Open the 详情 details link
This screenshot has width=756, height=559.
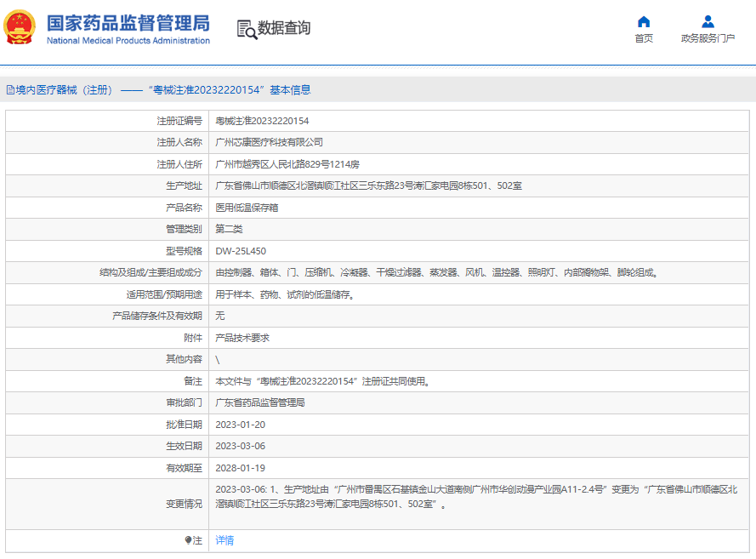click(x=225, y=540)
